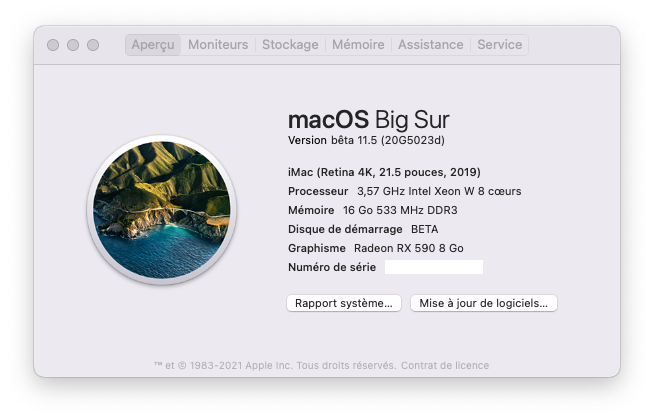This screenshot has height=419, width=654.
Task: Click the macOS Big Sur landscape icon
Action: pos(162,210)
